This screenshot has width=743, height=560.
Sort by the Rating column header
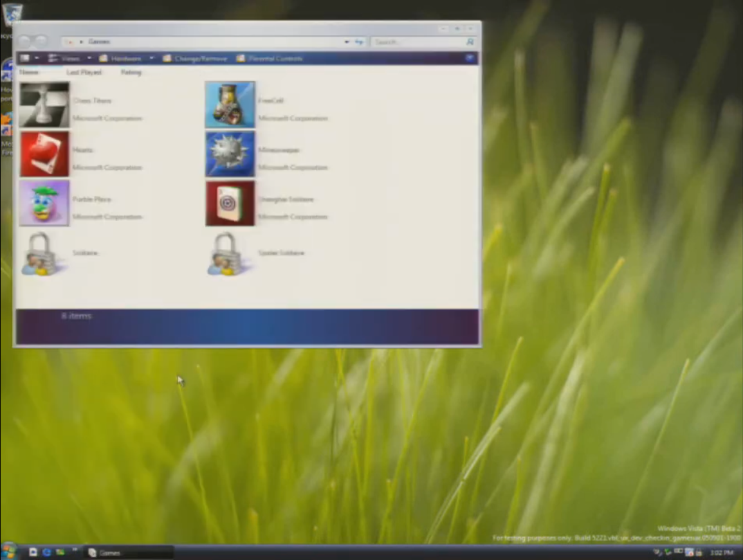(131, 72)
